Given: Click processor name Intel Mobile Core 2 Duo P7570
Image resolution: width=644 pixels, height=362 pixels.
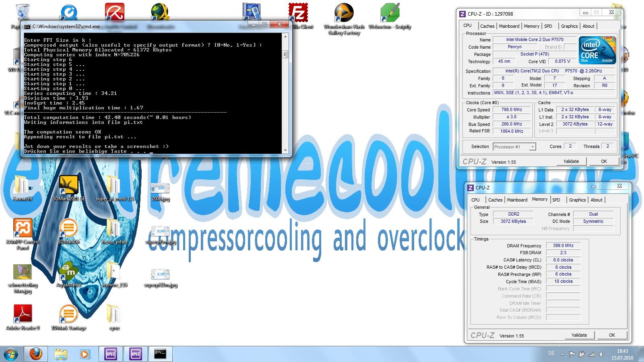Looking at the screenshot, I should (x=535, y=39).
